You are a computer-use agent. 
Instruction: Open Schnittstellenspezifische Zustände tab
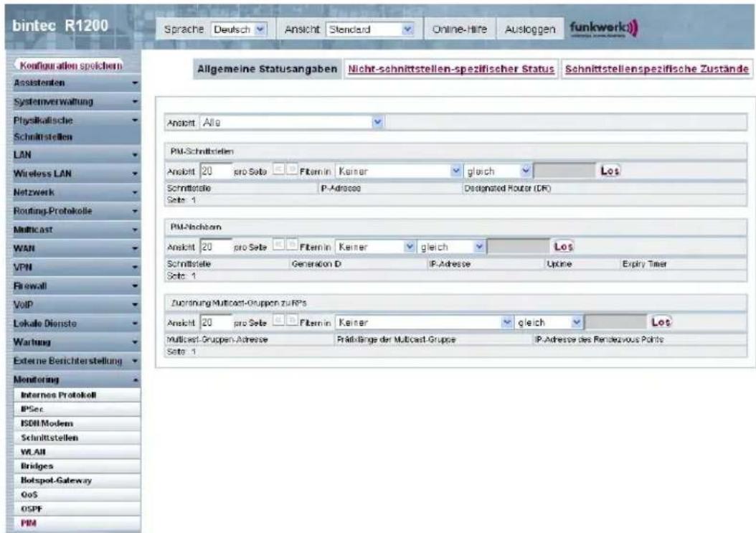click(657, 69)
